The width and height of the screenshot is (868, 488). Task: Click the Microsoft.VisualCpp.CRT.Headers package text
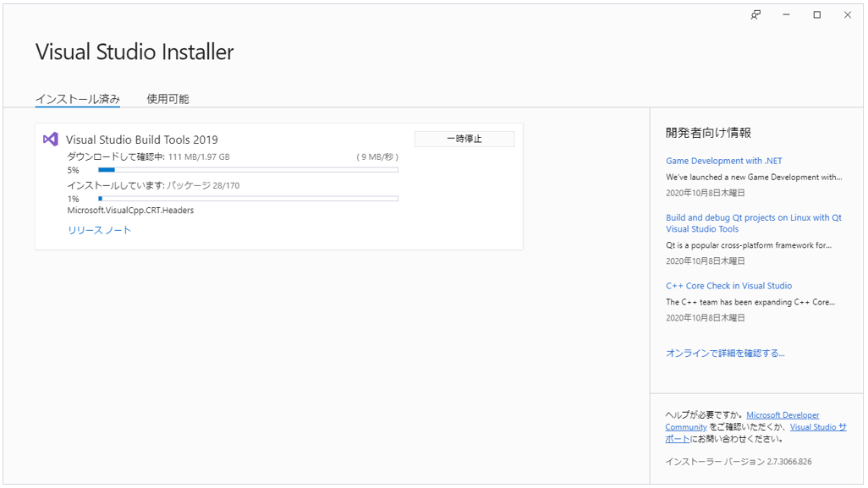click(x=130, y=211)
